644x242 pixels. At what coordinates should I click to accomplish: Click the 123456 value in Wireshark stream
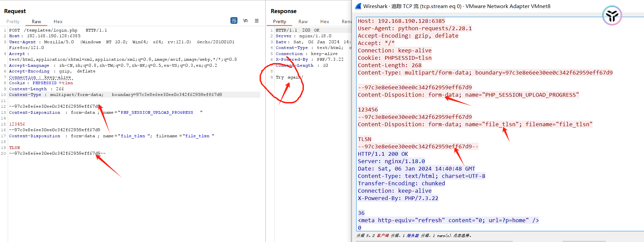(368, 109)
